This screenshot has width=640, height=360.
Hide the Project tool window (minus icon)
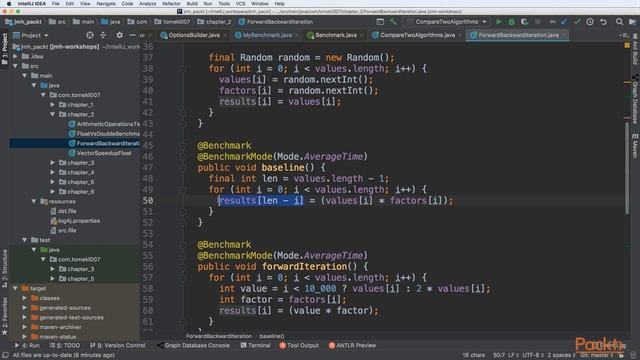click(x=132, y=35)
